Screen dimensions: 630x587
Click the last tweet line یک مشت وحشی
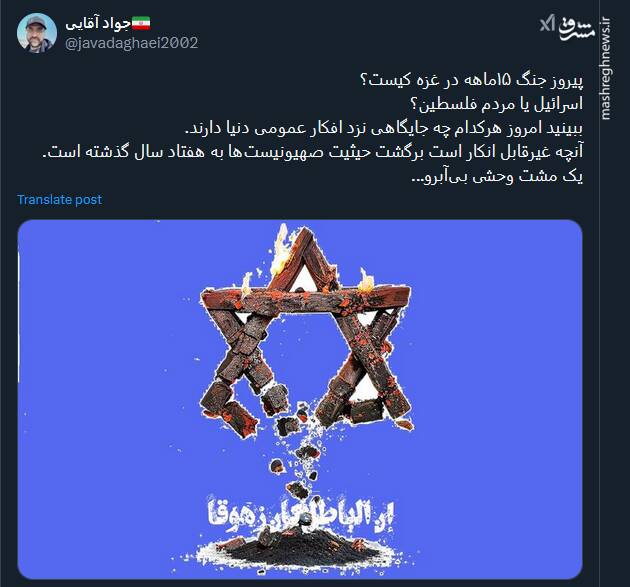[497, 177]
